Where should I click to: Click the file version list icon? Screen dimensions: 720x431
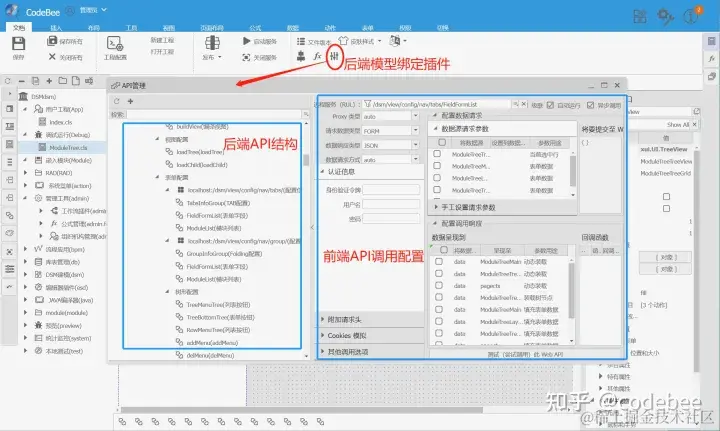click(301, 41)
